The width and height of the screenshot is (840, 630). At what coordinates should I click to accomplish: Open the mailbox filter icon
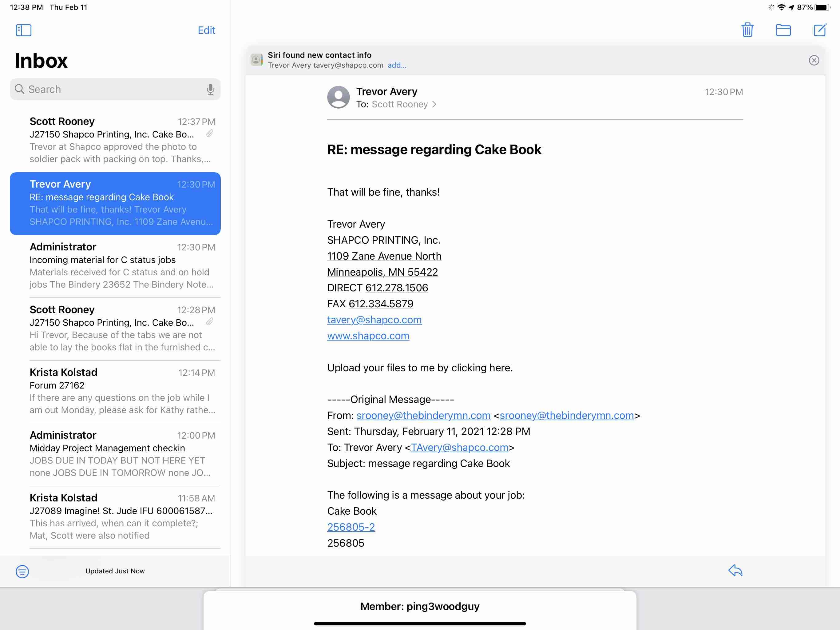[22, 571]
